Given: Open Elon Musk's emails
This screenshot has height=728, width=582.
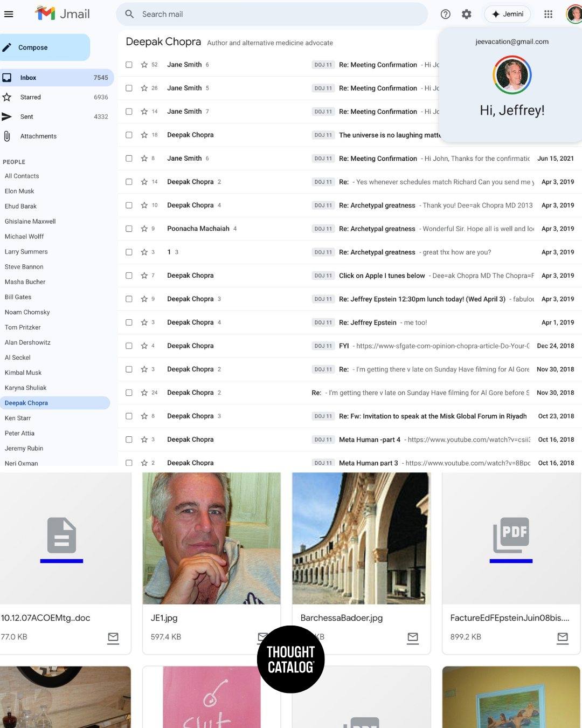Looking at the screenshot, I should point(19,191).
